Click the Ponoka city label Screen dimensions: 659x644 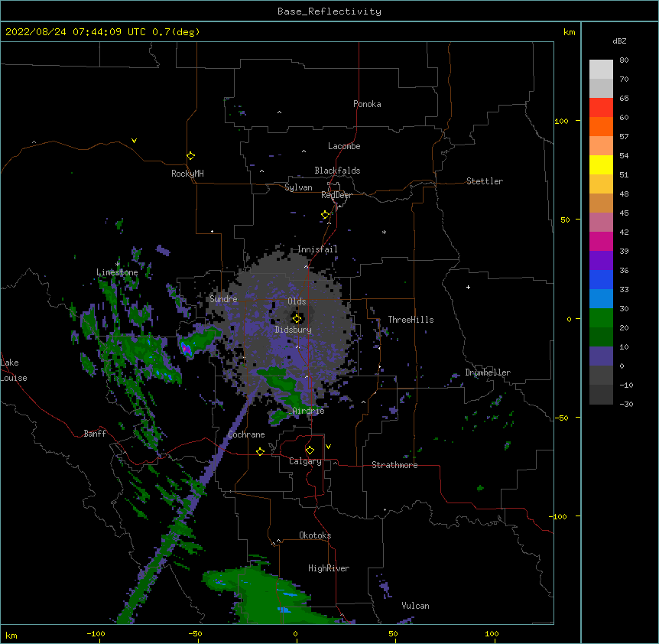367,104
